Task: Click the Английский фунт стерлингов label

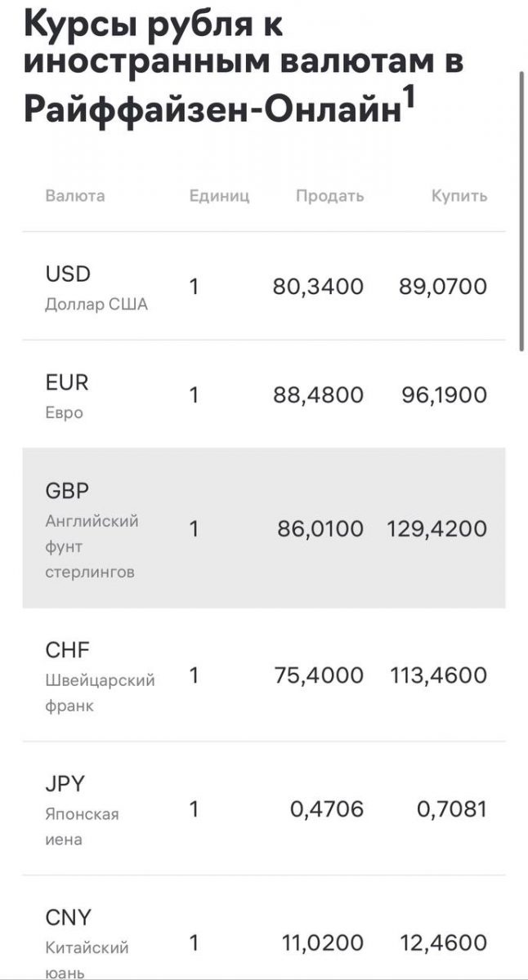Action: pos(92,546)
